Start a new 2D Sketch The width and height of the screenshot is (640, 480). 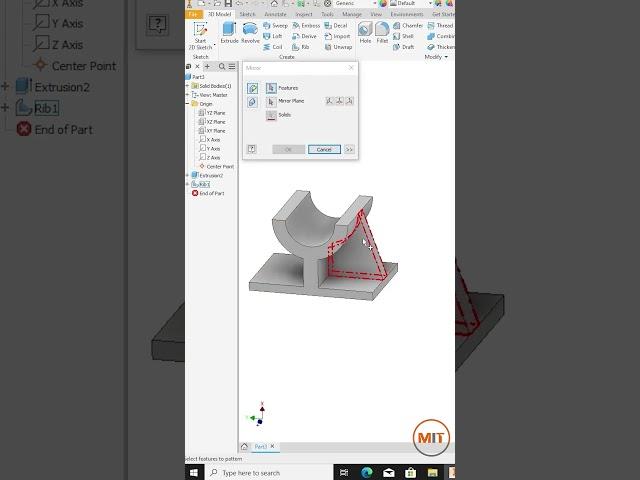[x=200, y=36]
